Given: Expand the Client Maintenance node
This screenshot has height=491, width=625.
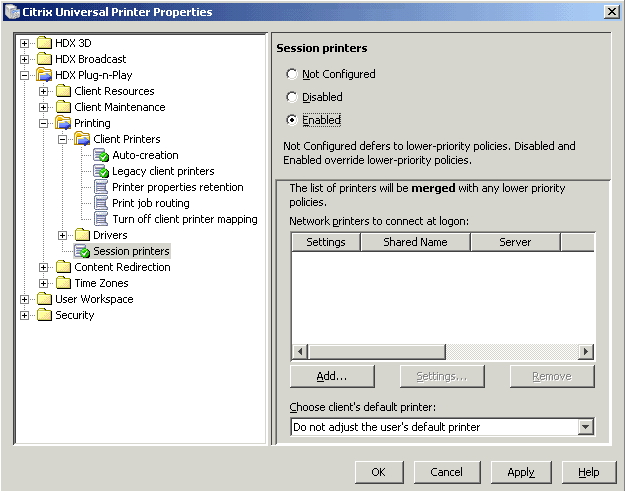Looking at the screenshot, I should point(43,107).
